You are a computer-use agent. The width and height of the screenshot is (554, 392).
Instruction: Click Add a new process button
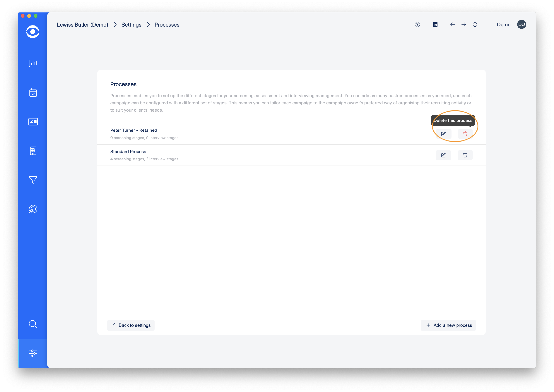click(449, 325)
